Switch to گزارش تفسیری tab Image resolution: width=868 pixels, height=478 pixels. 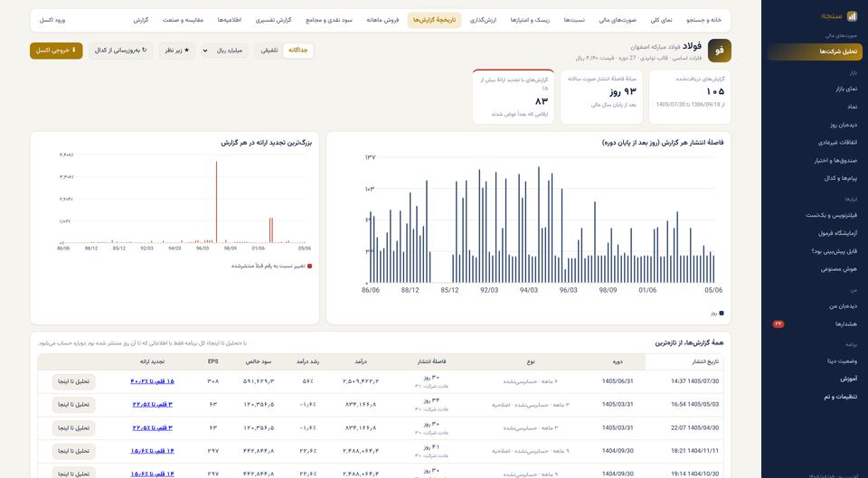(273, 20)
